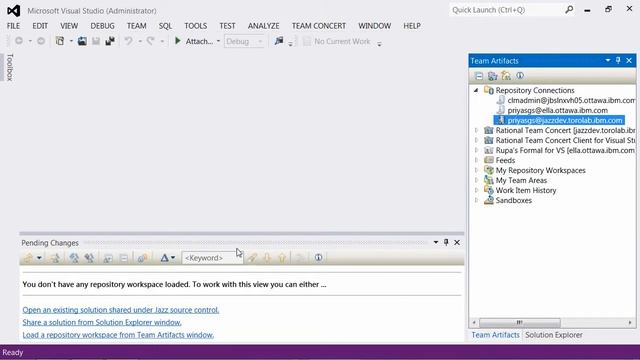640x360 pixels.
Task: Click the icon left of the triangle filter
Action: [x=142, y=258]
